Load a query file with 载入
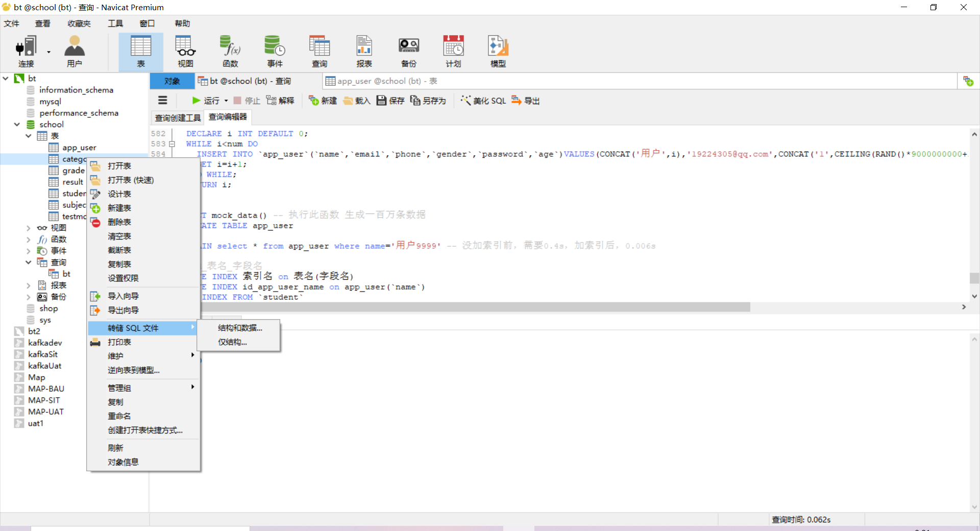This screenshot has width=980, height=531. [357, 101]
